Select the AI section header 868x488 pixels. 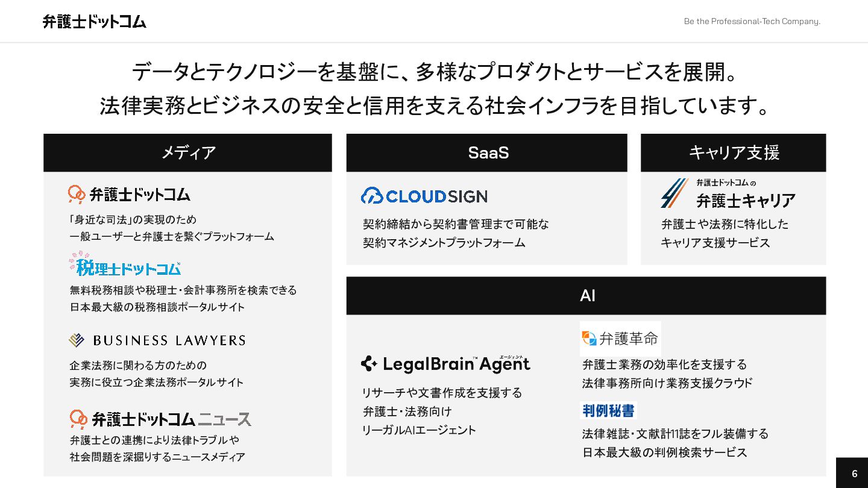pos(586,296)
